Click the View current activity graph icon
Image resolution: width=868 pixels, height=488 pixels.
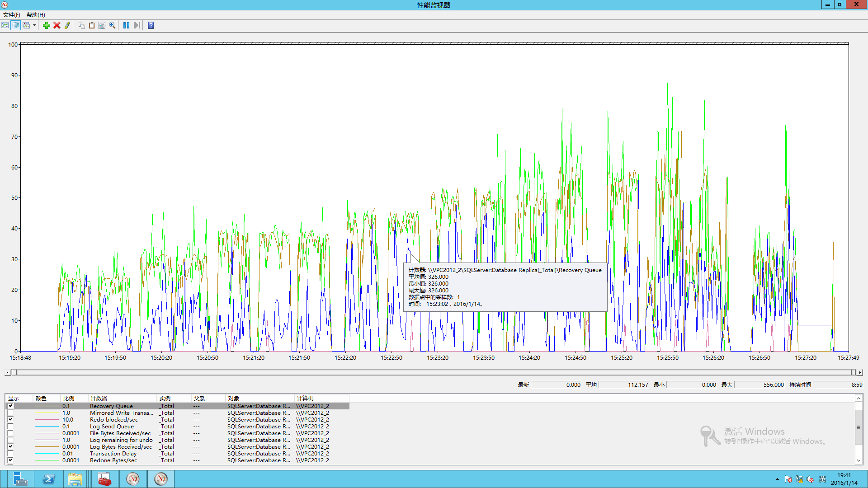(x=5, y=25)
